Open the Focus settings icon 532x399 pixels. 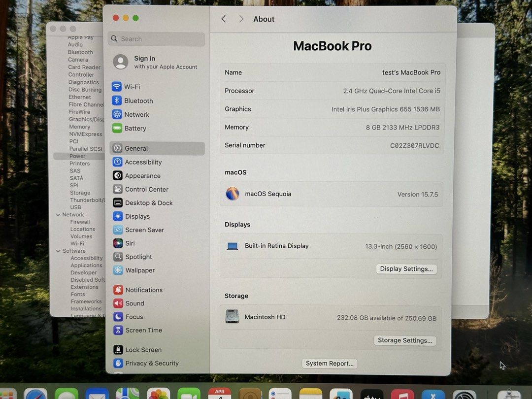point(118,317)
